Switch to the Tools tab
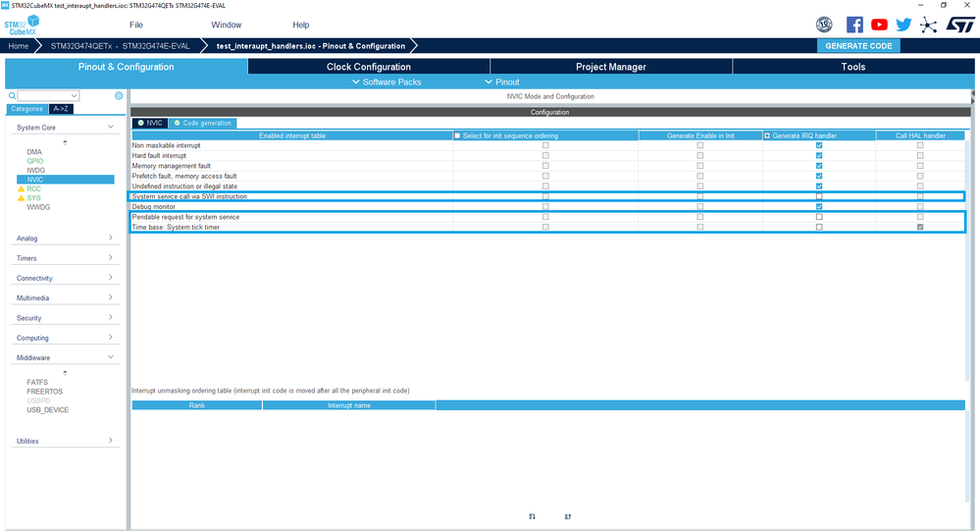 click(853, 67)
